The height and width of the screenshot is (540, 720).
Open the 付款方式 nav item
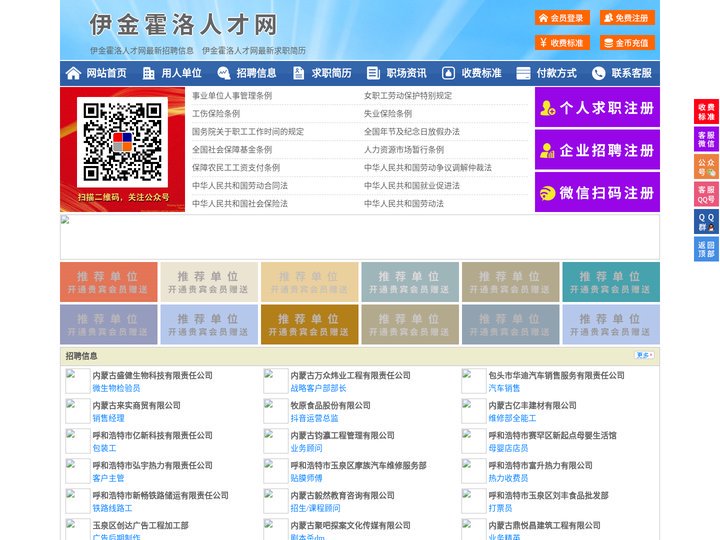pyautogui.click(x=557, y=73)
